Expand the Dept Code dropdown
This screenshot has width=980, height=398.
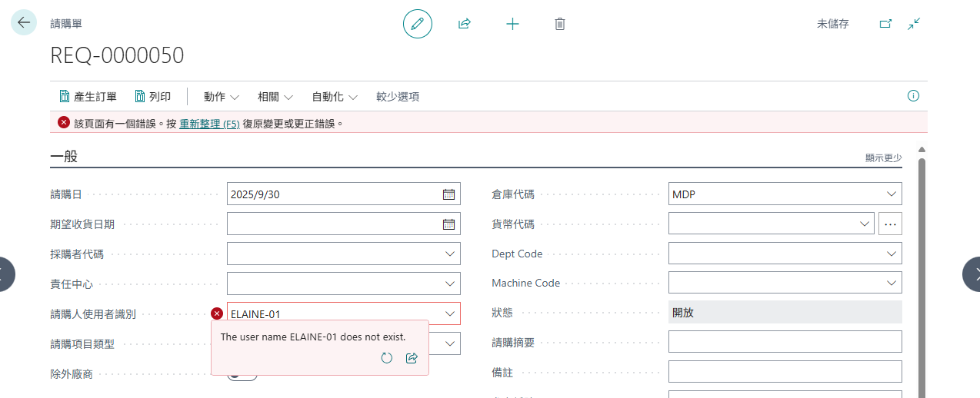892,254
